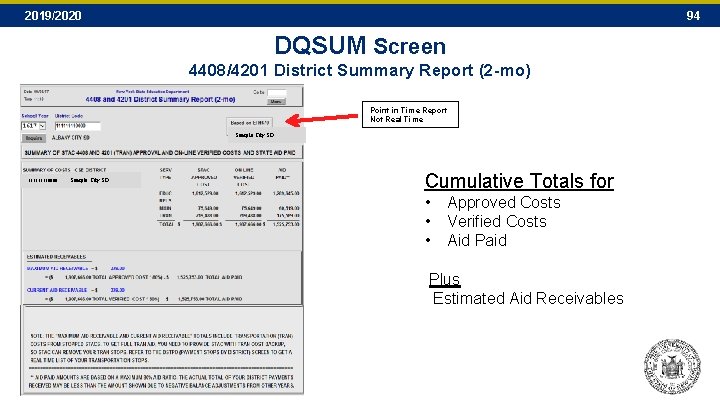Click the New York State seal logo
720x405 pixels.
(672, 366)
